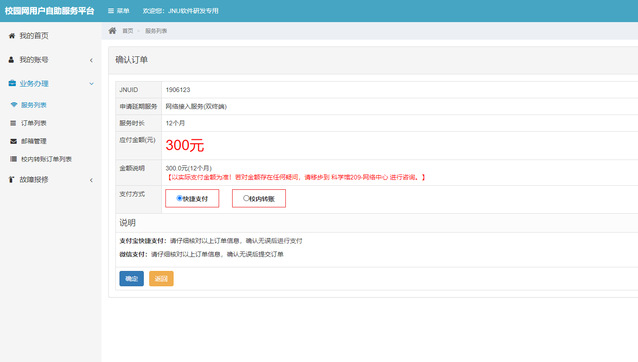Click the envelope icon beside 邮箱管理
Viewport: 638px width, 362px height.
click(x=13, y=141)
